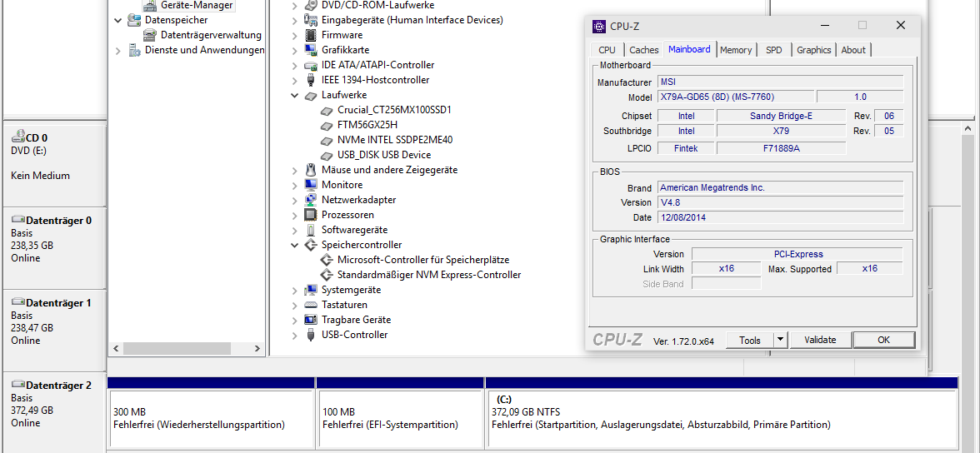Collapse the Datenspeicher node in left tree
This screenshot has width=980, height=453.
118,20
